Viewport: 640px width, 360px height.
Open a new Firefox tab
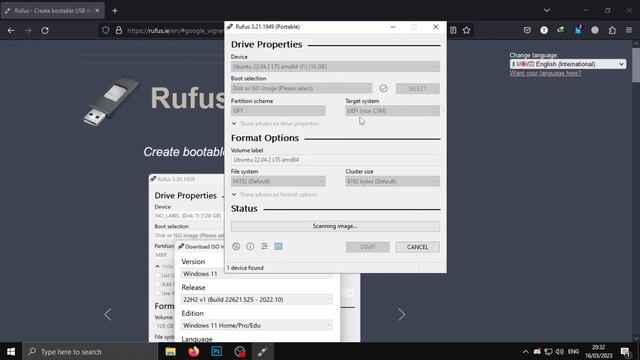[x=115, y=11]
